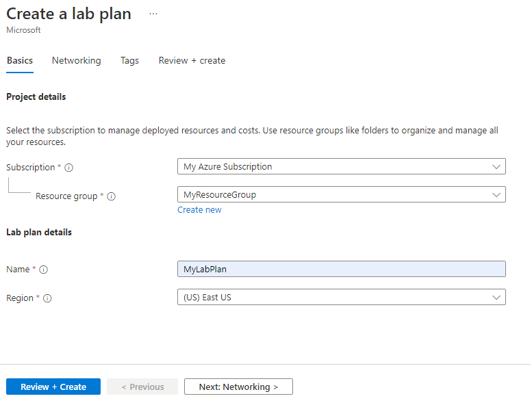Open the Resource group dropdown
This screenshot has width=532, height=405.
coord(342,194)
